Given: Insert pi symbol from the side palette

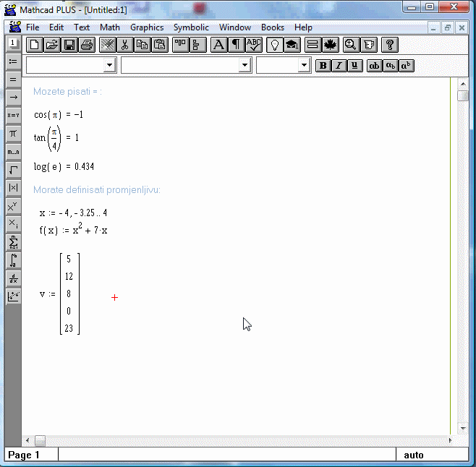Looking at the screenshot, I should pyautogui.click(x=13, y=133).
